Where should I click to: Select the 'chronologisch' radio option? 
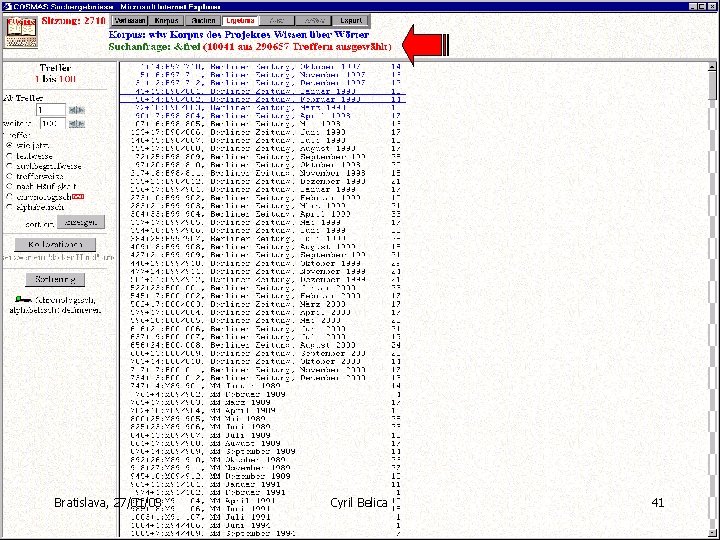click(x=9, y=197)
